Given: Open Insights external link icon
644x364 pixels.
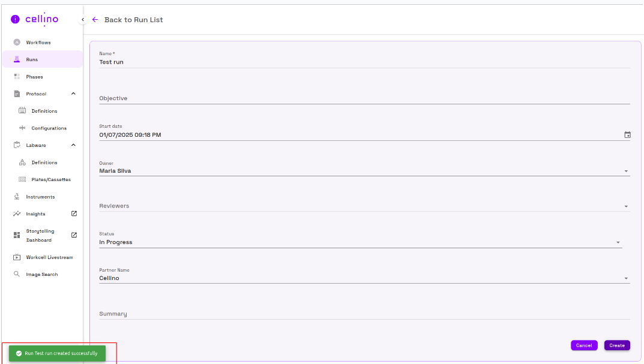Looking at the screenshot, I should point(74,213).
